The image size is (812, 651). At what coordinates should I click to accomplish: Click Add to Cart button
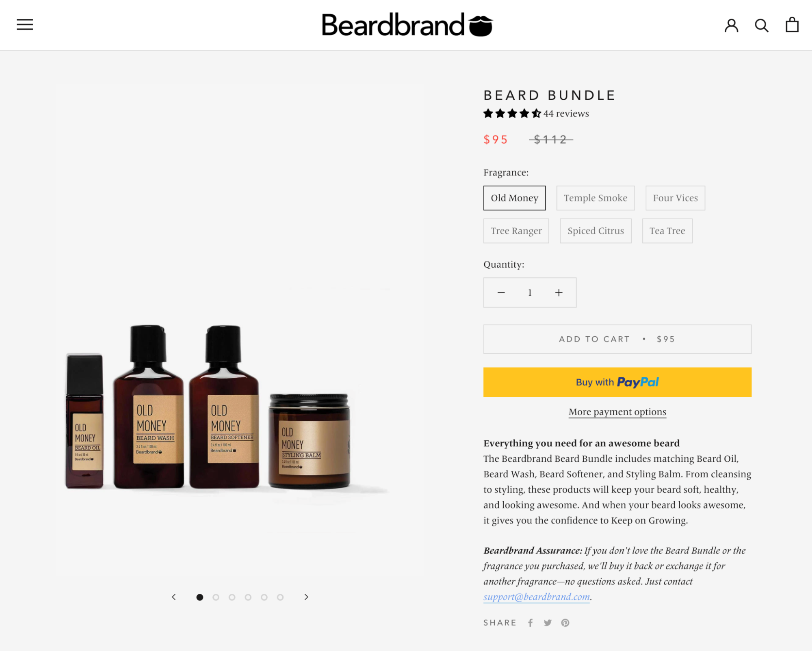pyautogui.click(x=617, y=339)
